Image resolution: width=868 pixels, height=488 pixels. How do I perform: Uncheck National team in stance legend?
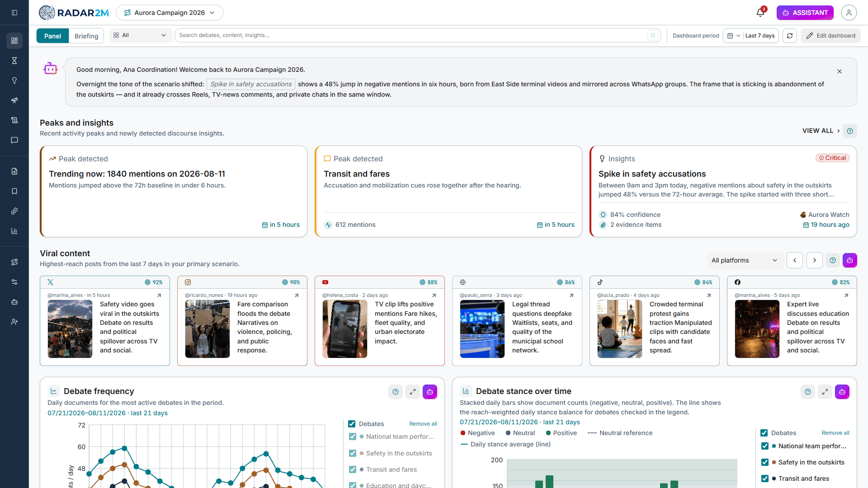pyautogui.click(x=765, y=446)
